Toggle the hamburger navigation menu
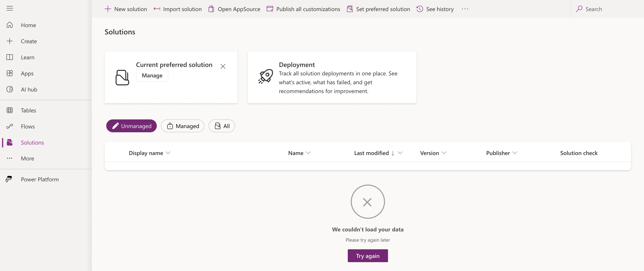The width and height of the screenshot is (644, 271). [9, 8]
